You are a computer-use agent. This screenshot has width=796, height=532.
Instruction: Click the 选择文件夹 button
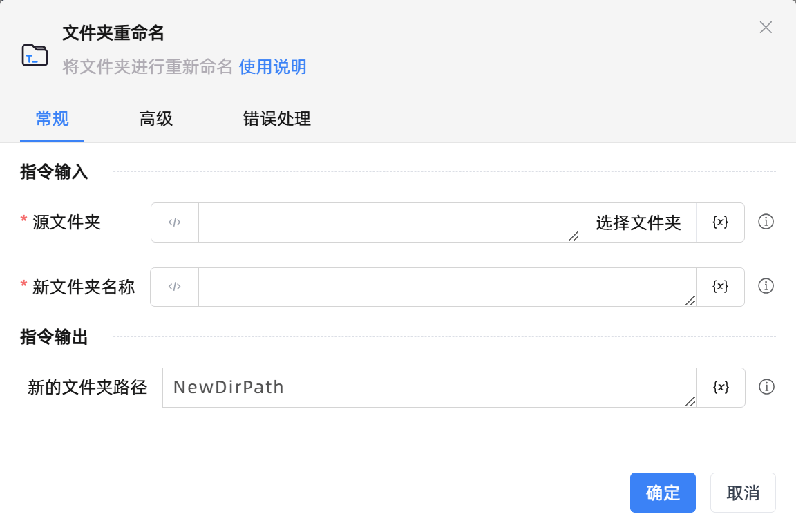click(x=638, y=222)
